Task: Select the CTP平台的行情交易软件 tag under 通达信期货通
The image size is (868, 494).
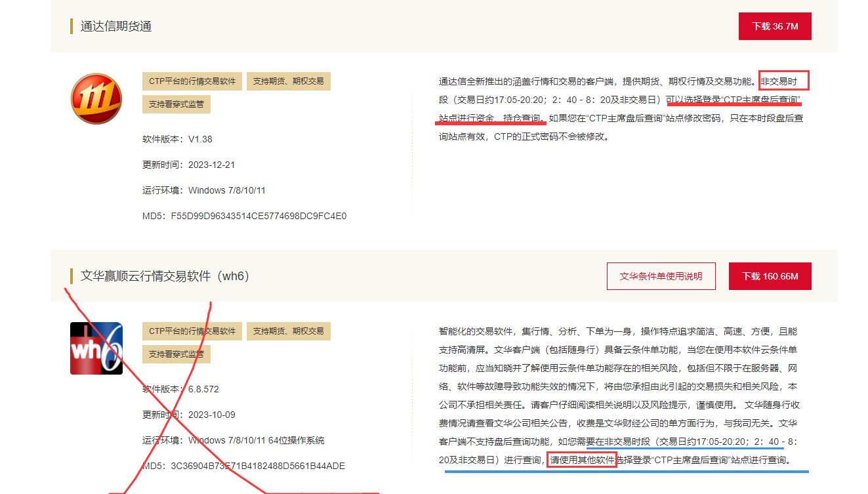Action: click(x=192, y=81)
